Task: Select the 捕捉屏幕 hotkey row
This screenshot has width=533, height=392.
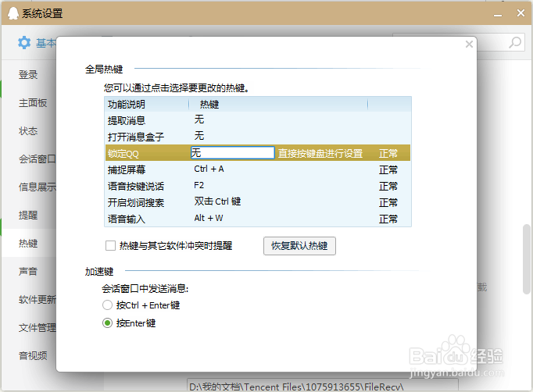Action: (258, 169)
